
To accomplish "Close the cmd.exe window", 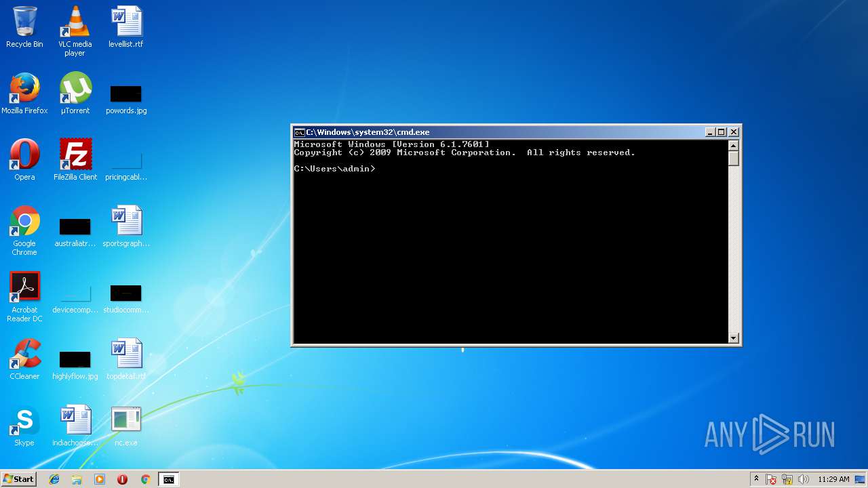I will click(x=734, y=132).
